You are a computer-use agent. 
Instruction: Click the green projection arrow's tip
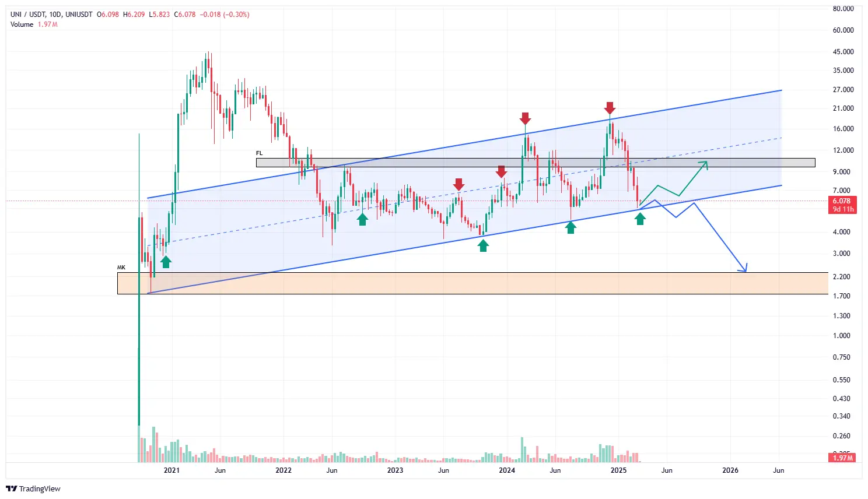click(x=706, y=163)
